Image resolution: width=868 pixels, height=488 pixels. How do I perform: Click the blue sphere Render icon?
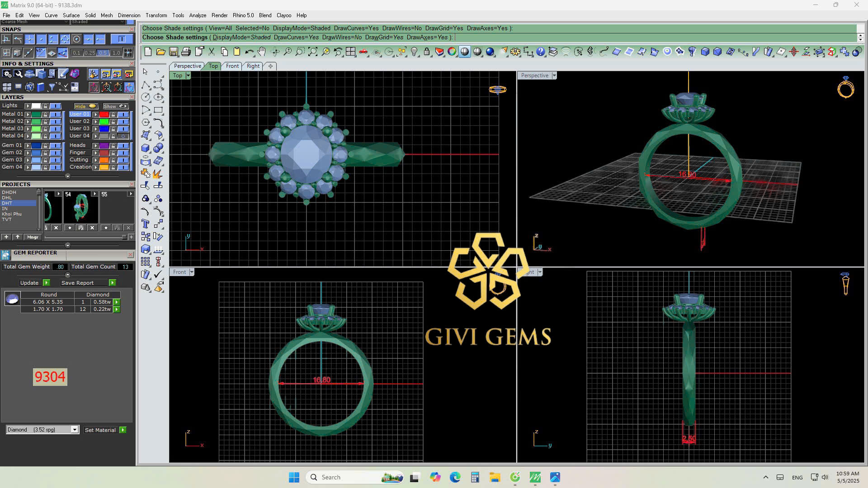(490, 52)
